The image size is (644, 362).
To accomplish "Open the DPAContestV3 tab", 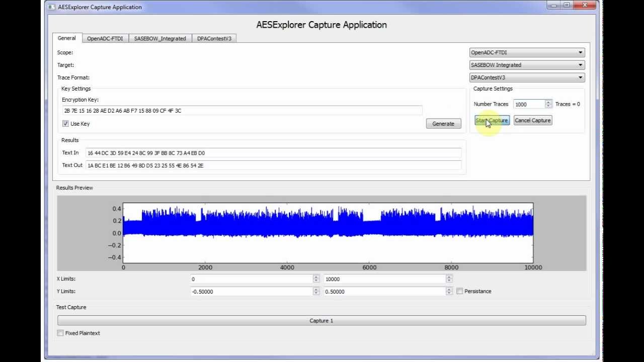I will (214, 39).
